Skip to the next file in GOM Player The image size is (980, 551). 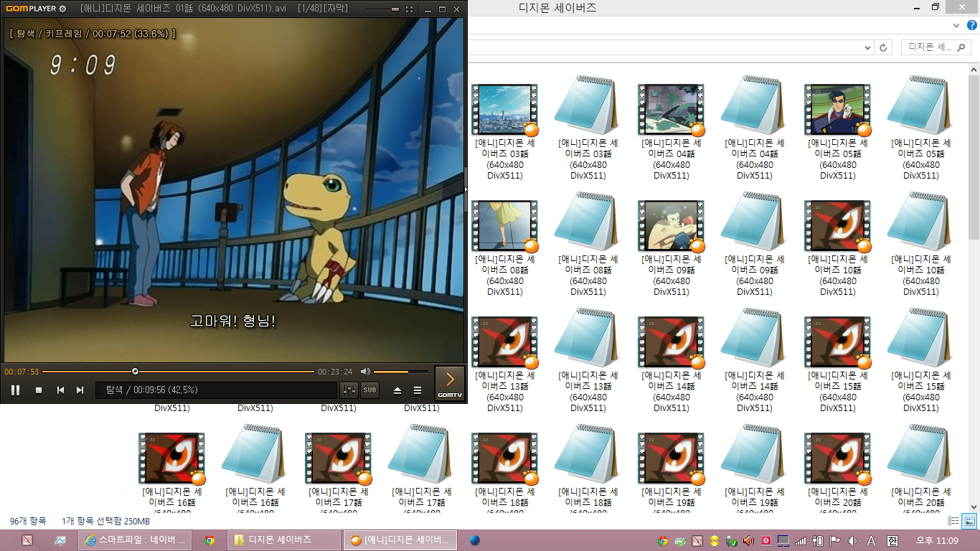pyautogui.click(x=80, y=390)
